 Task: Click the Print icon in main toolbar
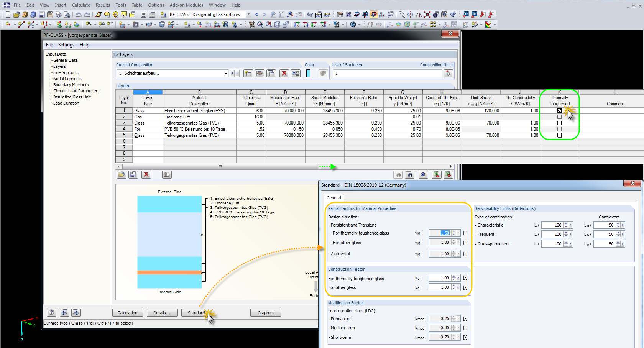click(58, 15)
